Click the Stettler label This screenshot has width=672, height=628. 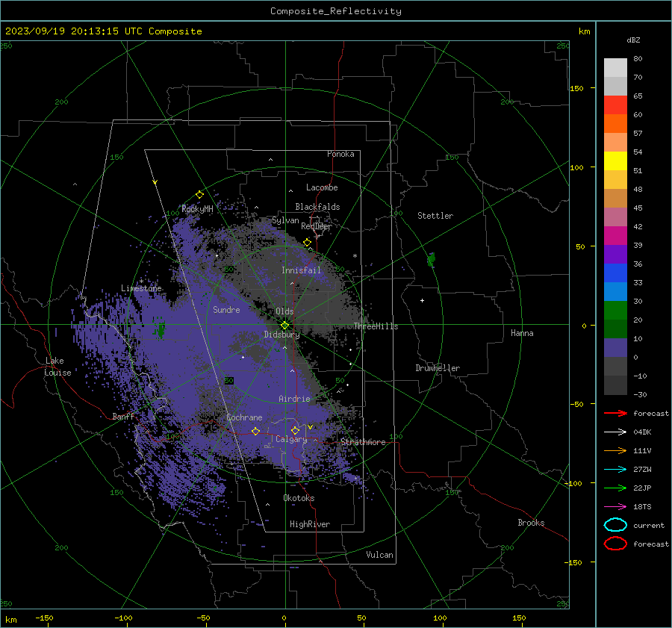(435, 216)
